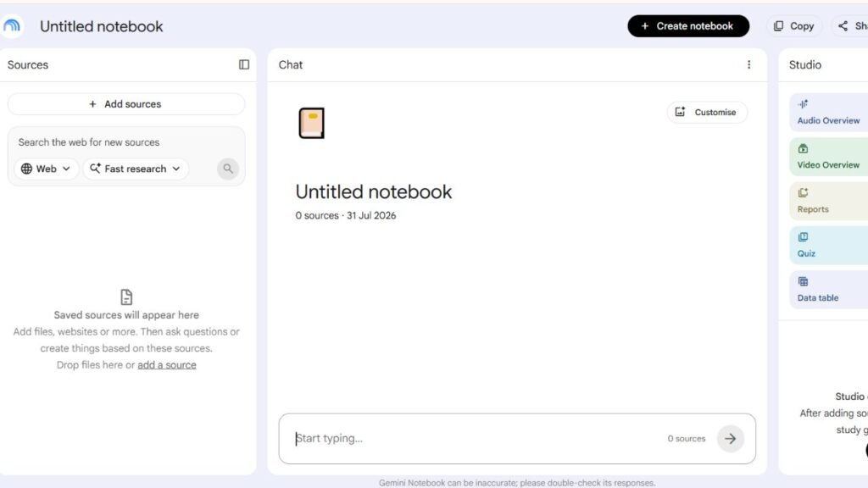868x488 pixels.
Task: Open the Chat three-dot options menu
Action: tap(748, 64)
